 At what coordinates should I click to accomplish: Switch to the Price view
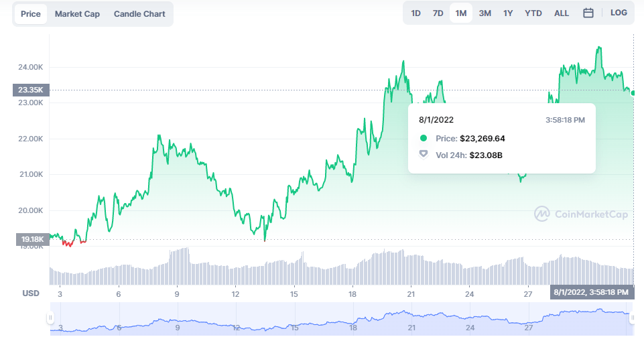(31, 14)
